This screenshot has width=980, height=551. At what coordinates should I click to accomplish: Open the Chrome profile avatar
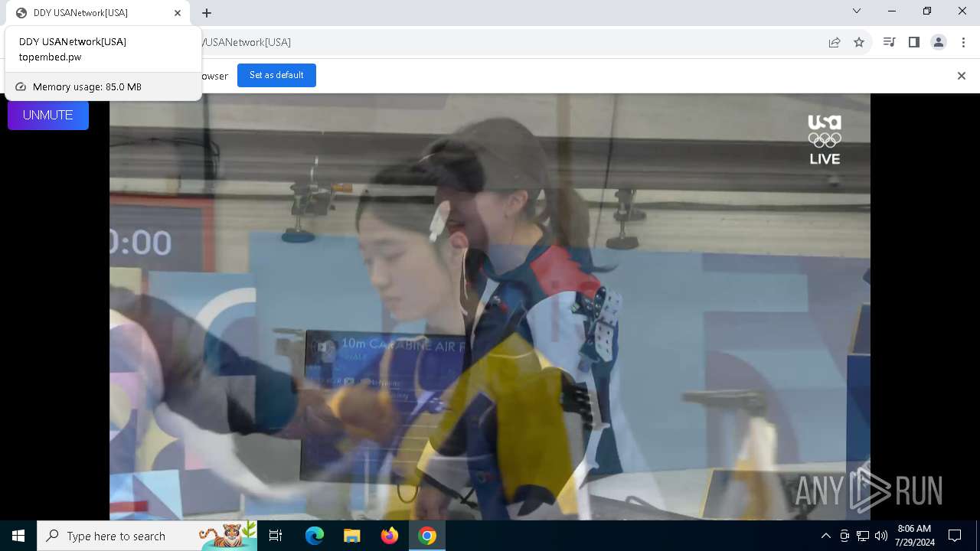[x=939, y=42]
